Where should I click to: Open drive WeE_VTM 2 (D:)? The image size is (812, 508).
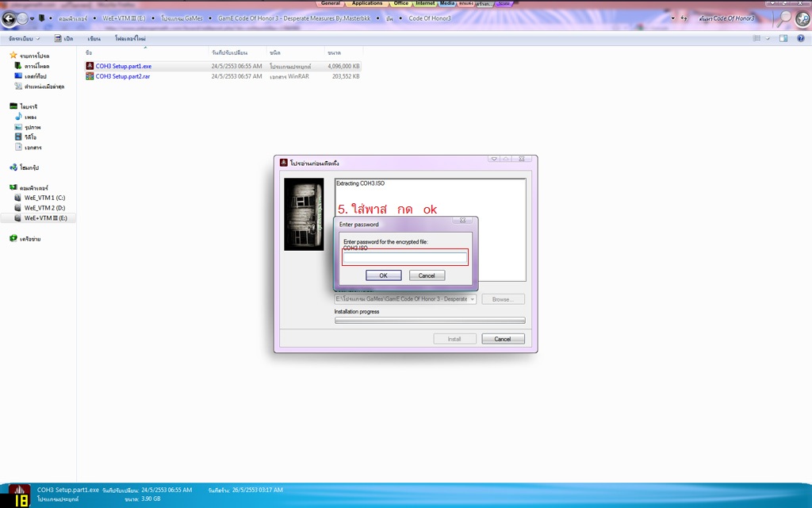click(40, 208)
